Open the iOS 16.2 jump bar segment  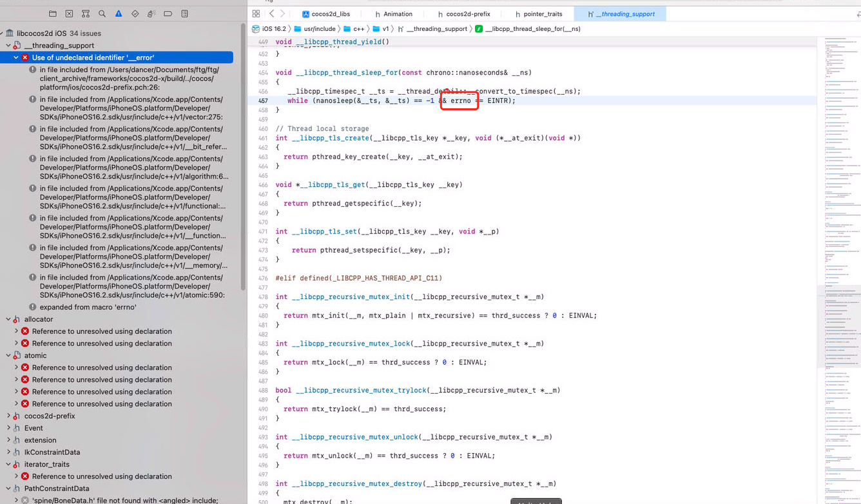tap(269, 29)
